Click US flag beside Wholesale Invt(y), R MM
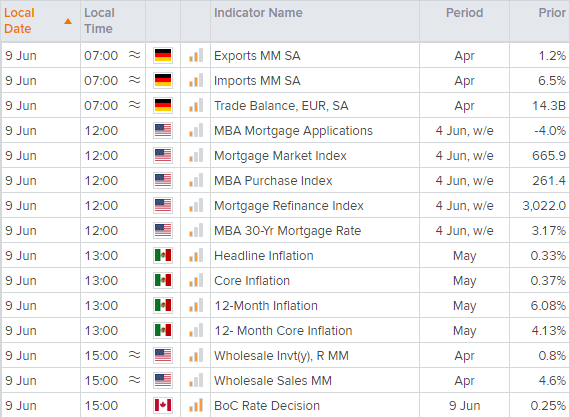The width and height of the screenshot is (570, 418). pyautogui.click(x=163, y=355)
